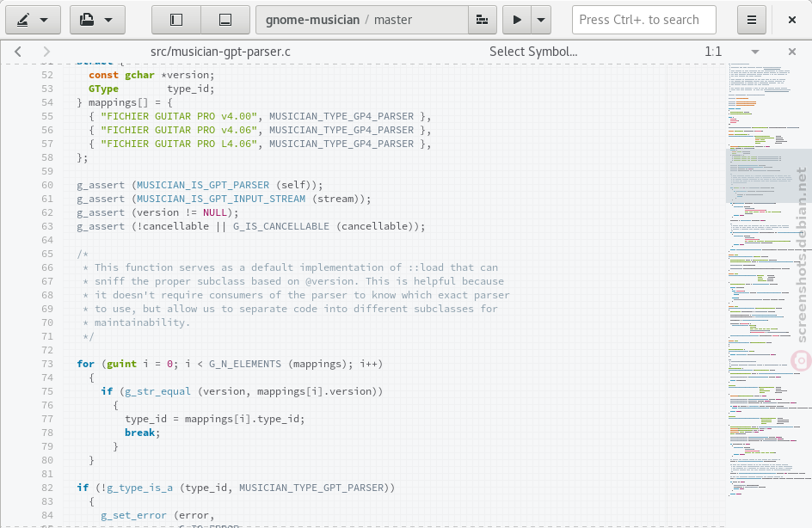Click g_str_equal function call

[157, 391]
